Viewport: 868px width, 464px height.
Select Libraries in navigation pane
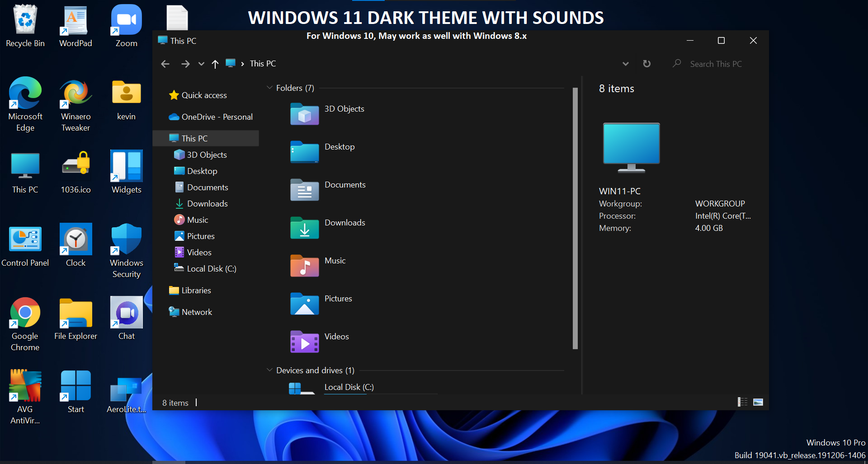pyautogui.click(x=190, y=291)
